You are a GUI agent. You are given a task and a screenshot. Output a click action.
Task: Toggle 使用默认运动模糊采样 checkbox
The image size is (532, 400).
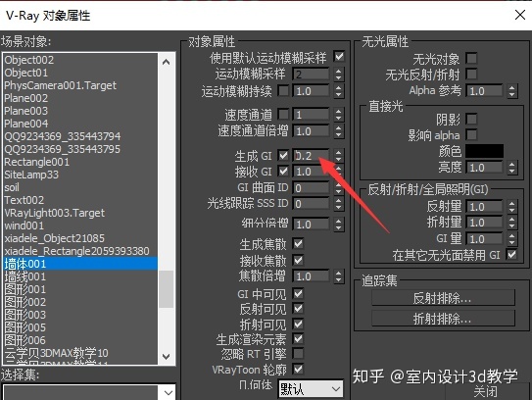click(339, 56)
